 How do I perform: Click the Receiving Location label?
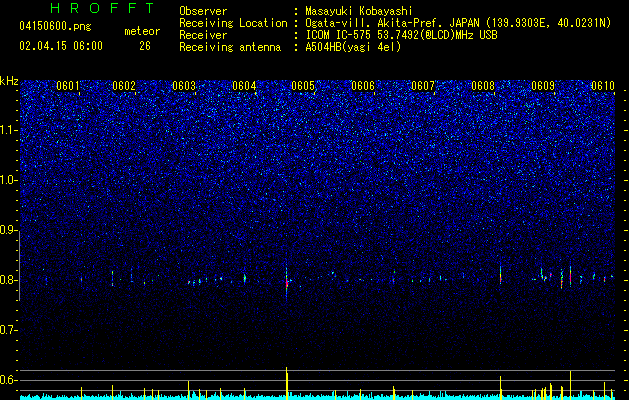point(233,23)
